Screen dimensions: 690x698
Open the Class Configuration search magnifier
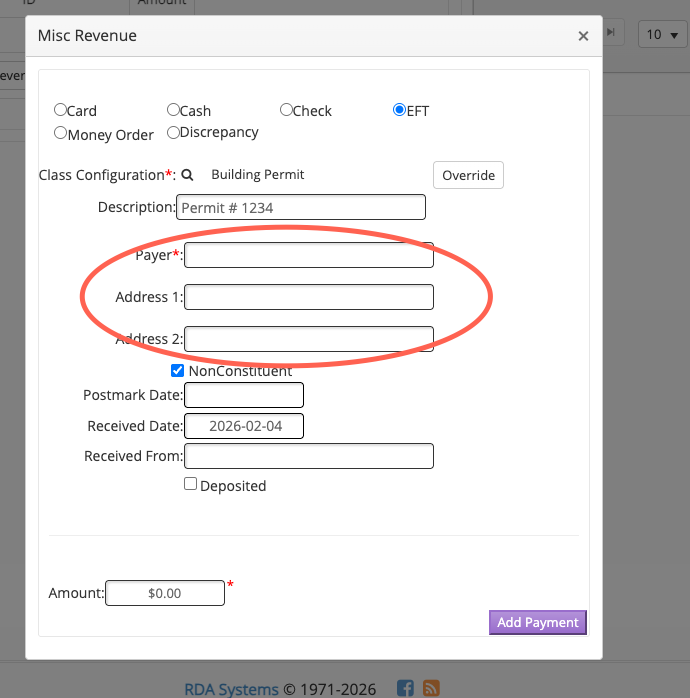coord(187,175)
